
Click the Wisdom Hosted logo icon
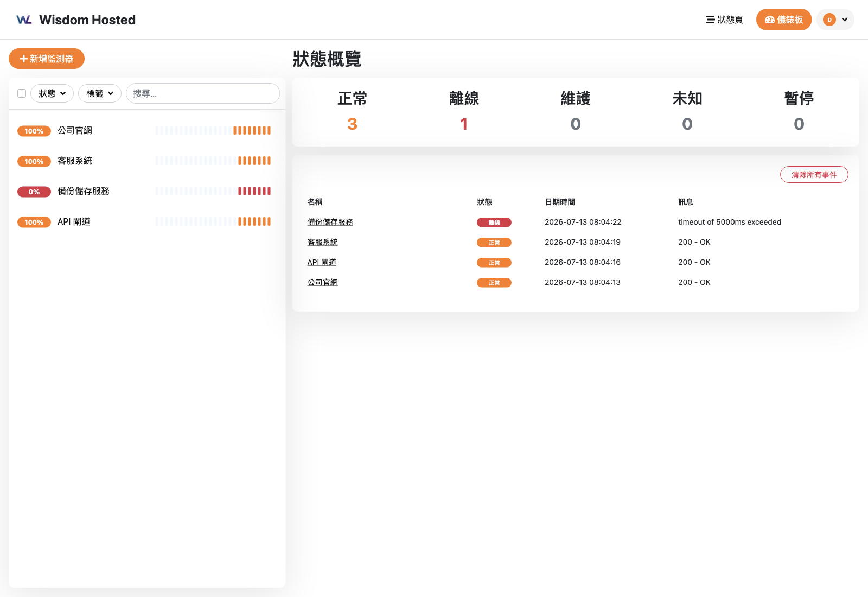[x=24, y=20]
